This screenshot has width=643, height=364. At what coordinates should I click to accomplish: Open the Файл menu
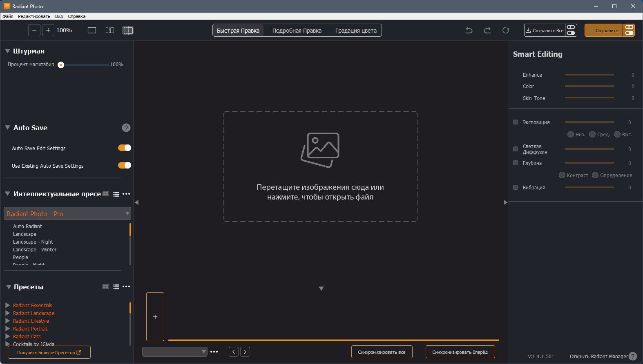coord(8,16)
